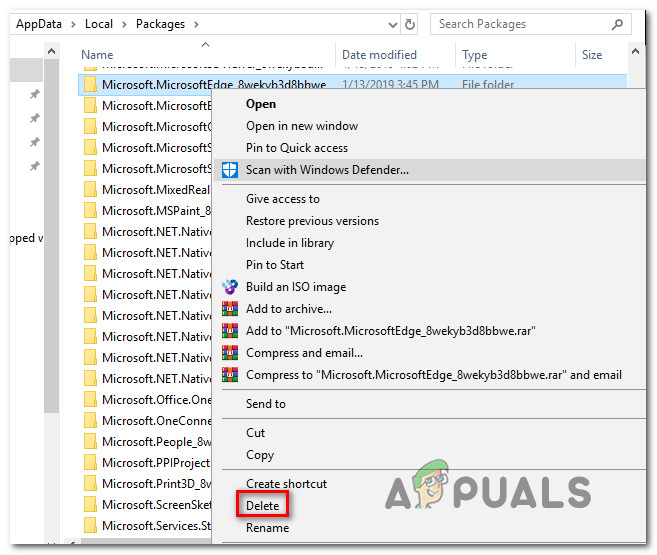Choose Delete from the context menu
657x555 pixels.
pos(262,506)
